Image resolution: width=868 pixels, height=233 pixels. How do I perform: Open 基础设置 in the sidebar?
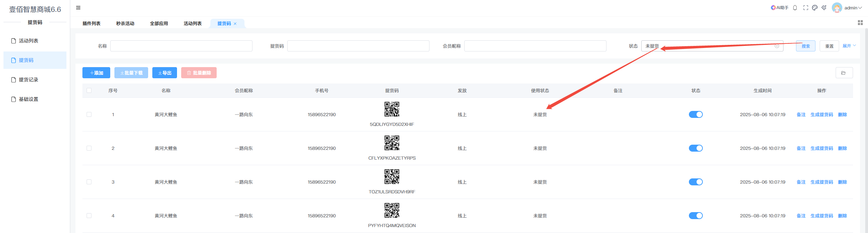pos(35,99)
